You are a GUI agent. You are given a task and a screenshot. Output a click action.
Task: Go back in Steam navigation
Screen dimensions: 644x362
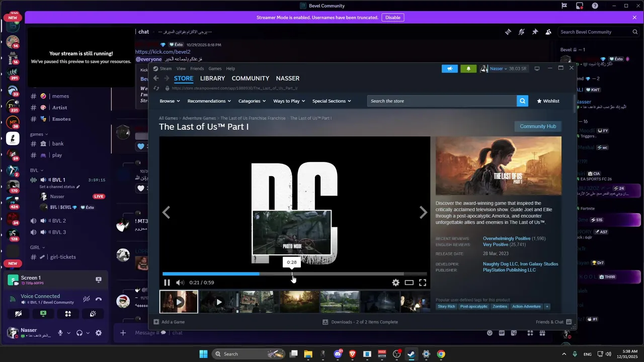point(156,78)
